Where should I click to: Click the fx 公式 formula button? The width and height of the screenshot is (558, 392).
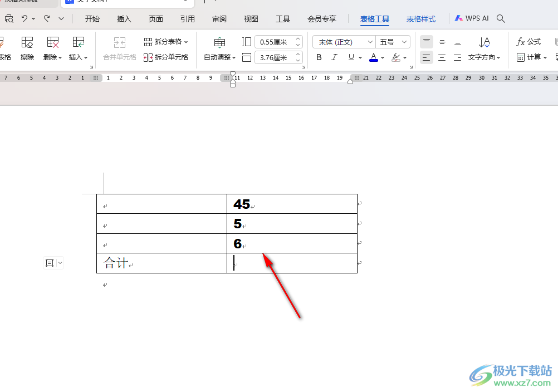tap(528, 42)
